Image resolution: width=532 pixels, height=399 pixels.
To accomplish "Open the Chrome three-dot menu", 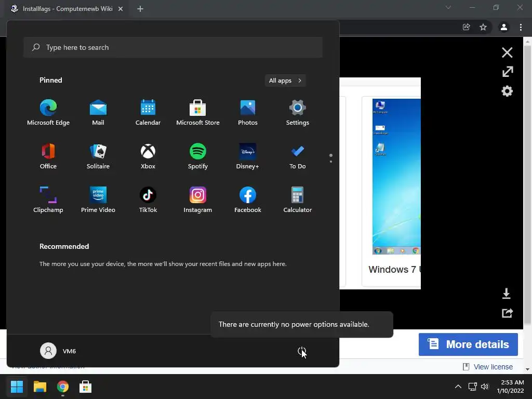I will (521, 27).
